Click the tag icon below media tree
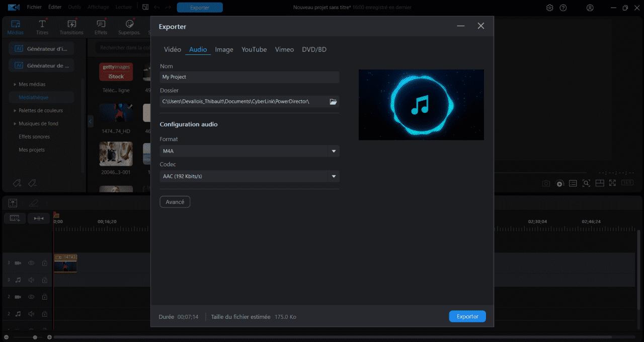 click(x=17, y=183)
